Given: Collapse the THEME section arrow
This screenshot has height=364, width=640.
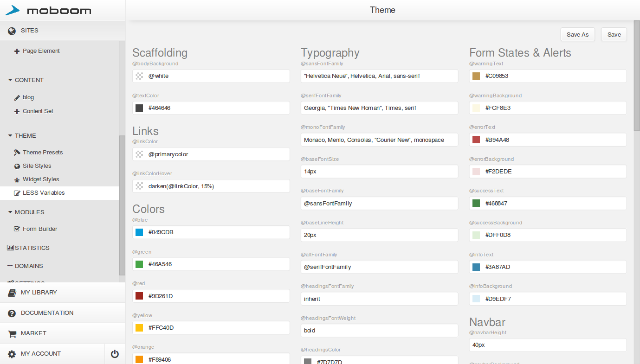Looking at the screenshot, I should pos(10,136).
